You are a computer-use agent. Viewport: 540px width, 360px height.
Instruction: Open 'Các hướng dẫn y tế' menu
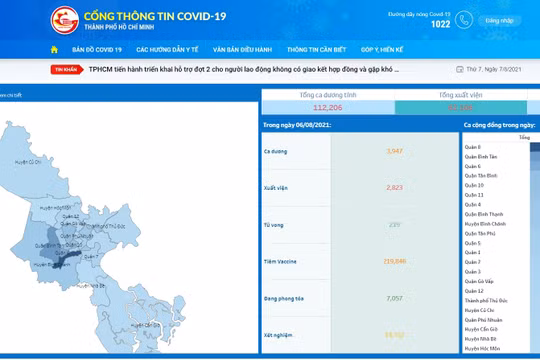click(x=167, y=50)
